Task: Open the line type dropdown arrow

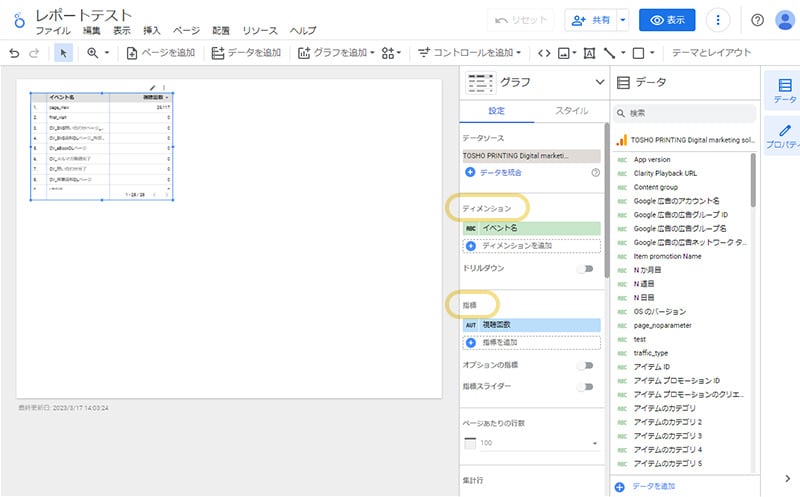Action: point(623,53)
